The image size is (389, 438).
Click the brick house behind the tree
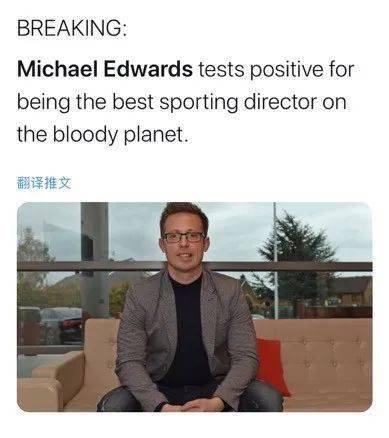350,295
